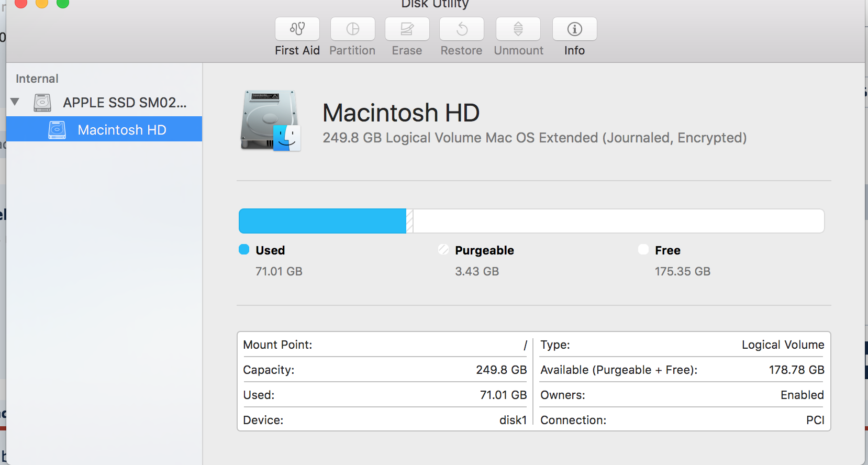Unmount the selected volume
The height and width of the screenshot is (465, 868).
[518, 29]
